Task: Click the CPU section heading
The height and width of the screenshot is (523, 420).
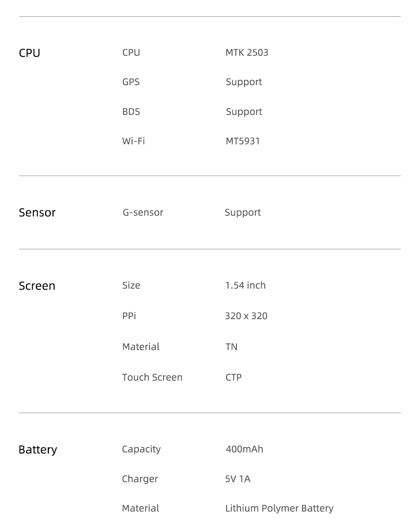Action: point(29,53)
